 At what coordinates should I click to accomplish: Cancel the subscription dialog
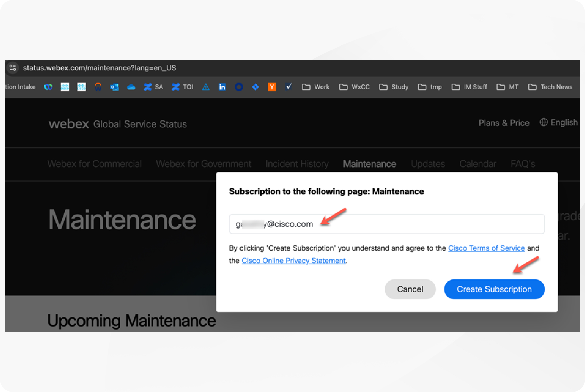coord(410,289)
